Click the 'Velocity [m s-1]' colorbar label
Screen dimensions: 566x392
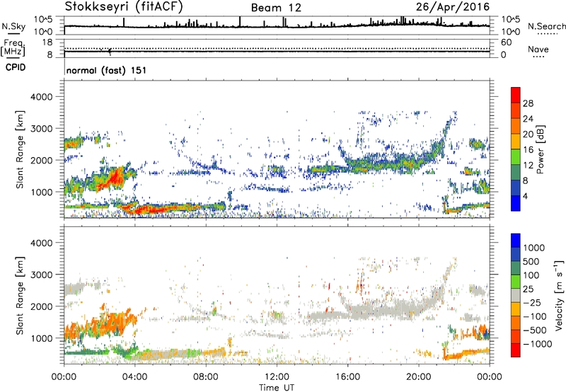(559, 295)
